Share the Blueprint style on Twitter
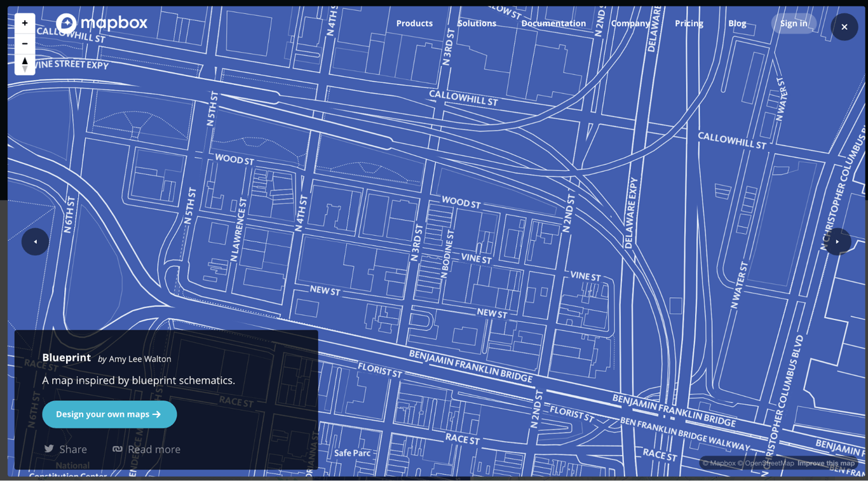 coord(65,449)
